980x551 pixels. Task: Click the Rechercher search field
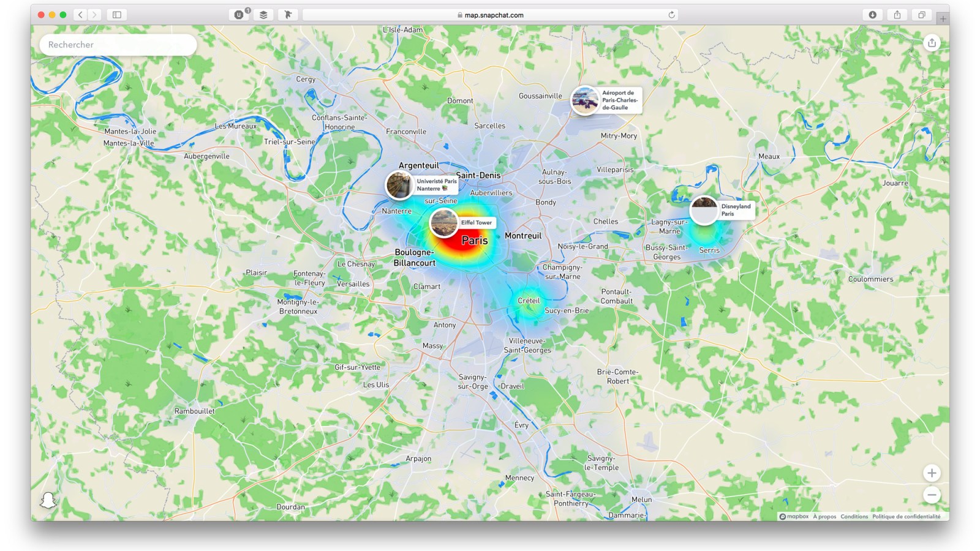[x=118, y=45]
